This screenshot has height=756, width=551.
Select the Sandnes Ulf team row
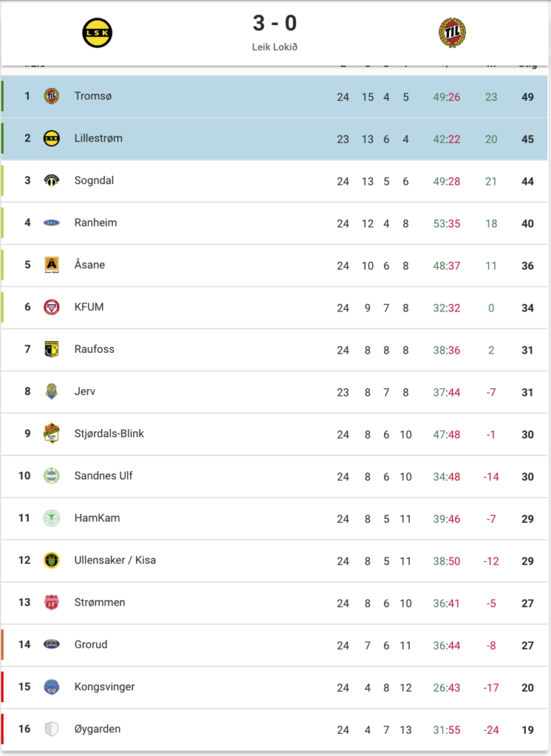click(x=275, y=476)
